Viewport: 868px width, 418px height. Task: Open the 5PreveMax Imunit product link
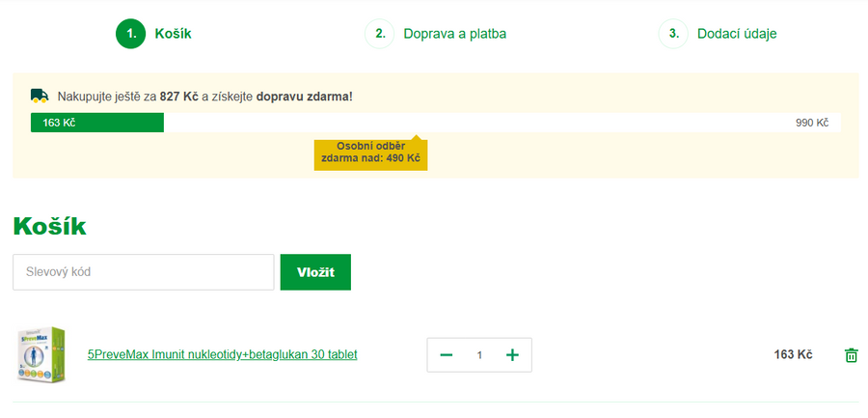click(222, 354)
